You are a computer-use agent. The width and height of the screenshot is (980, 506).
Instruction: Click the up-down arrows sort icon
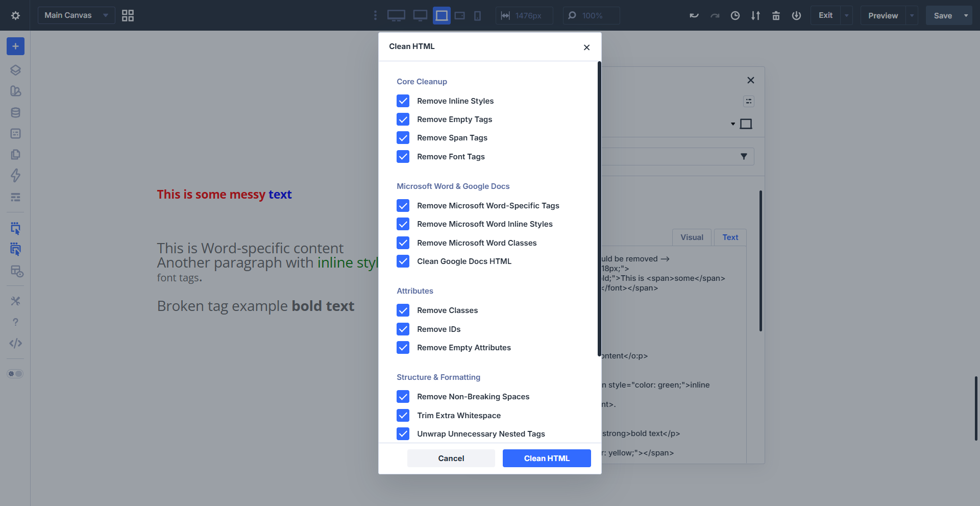pos(755,15)
